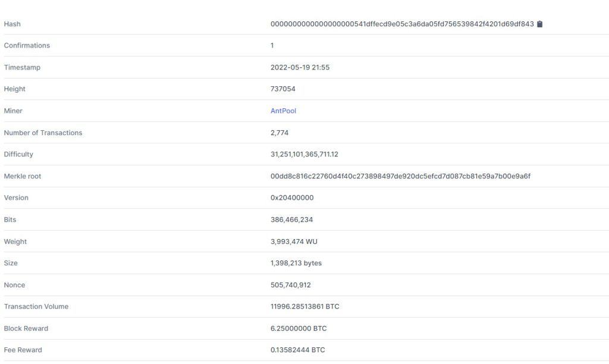
Task: Copy the block hash with the clipboard icon
Action: coord(539,24)
